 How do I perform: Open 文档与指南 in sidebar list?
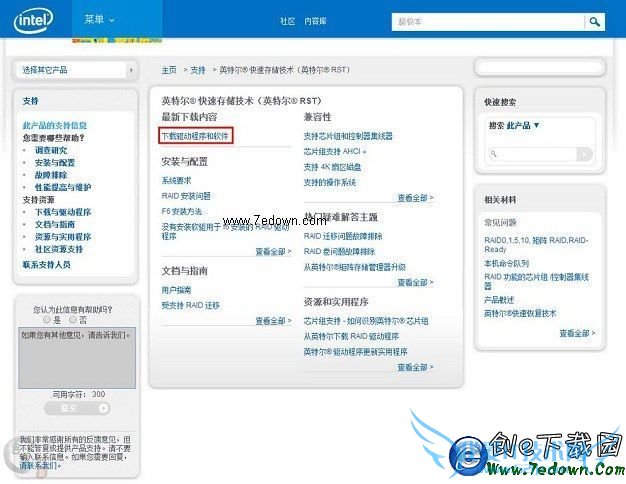tap(55, 225)
